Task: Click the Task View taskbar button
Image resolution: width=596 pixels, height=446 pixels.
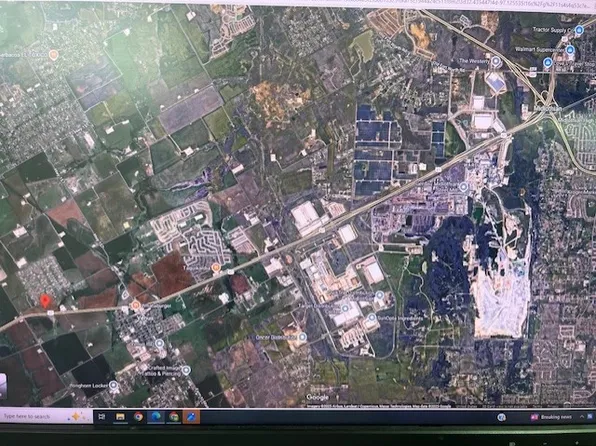Action: (101, 417)
